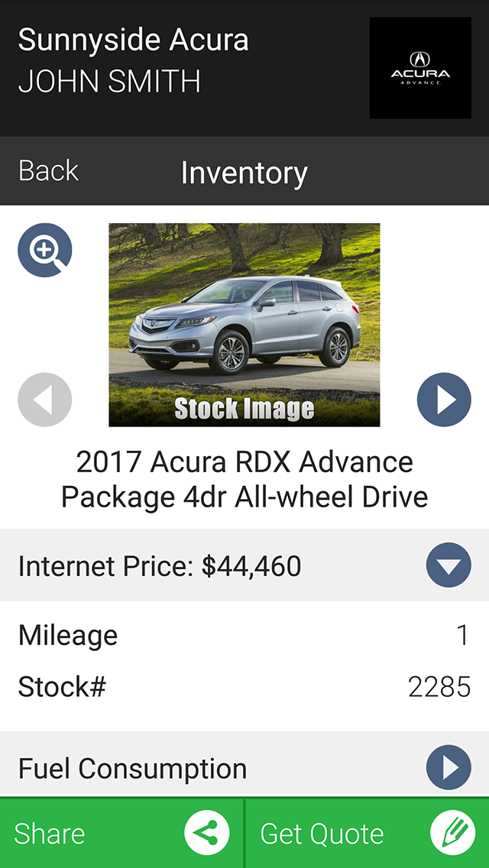Go Back to the previous screen
Image resolution: width=489 pixels, height=868 pixels.
coord(49,170)
